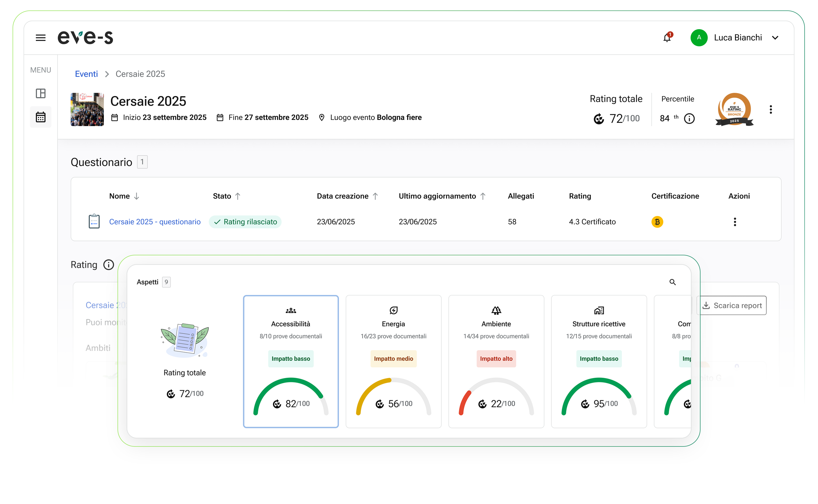Click the Certificazione column header
The image size is (818, 504).
(x=675, y=196)
